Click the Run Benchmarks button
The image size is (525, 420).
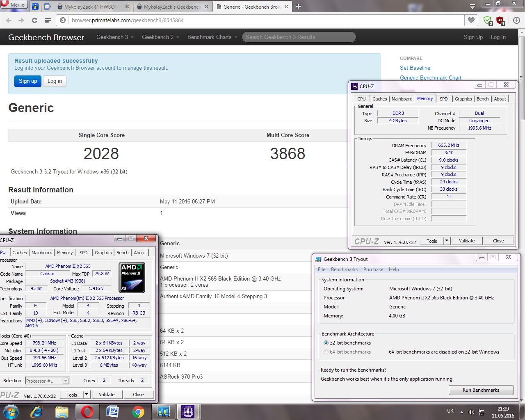pyautogui.click(x=481, y=390)
